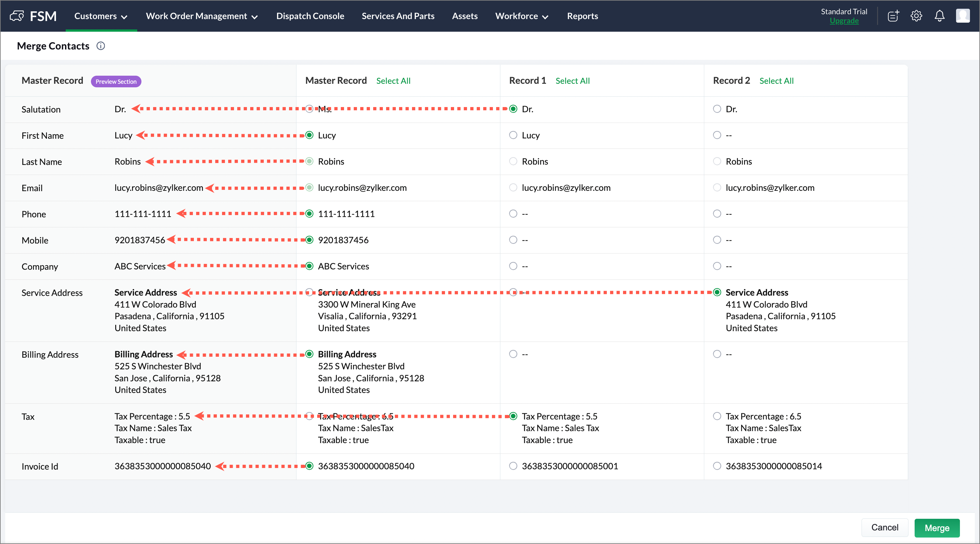Select Record 1 invoice id 3638353000000085001
This screenshot has width=980, height=544.
(513, 466)
